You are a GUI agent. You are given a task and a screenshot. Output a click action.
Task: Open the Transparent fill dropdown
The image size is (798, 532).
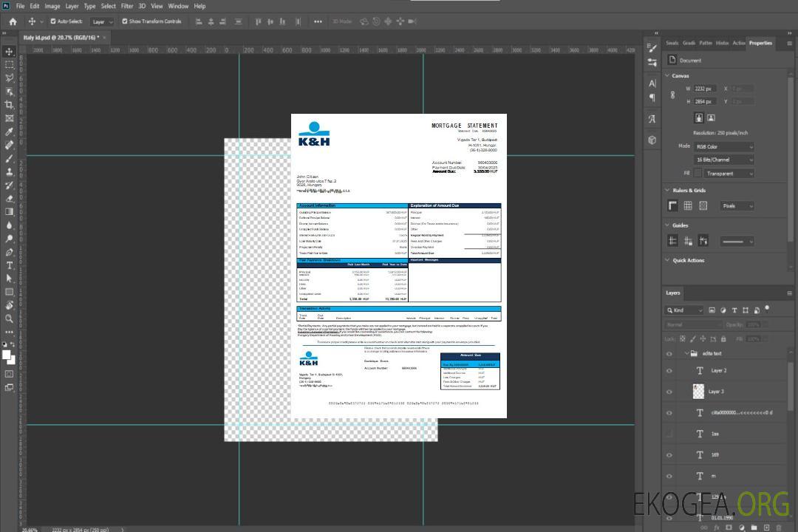tap(729, 174)
